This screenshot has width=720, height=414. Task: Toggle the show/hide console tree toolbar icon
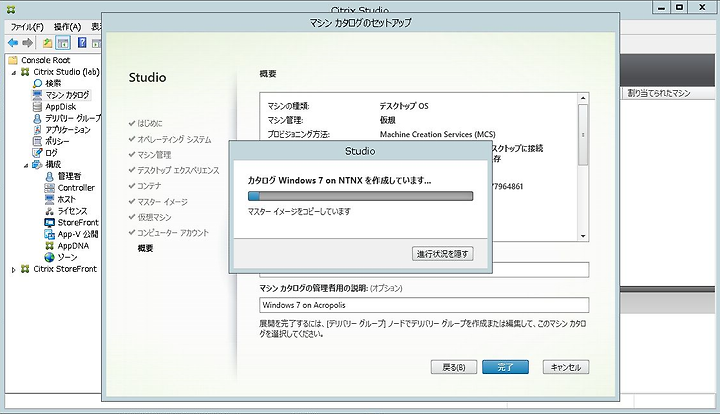pos(63,43)
